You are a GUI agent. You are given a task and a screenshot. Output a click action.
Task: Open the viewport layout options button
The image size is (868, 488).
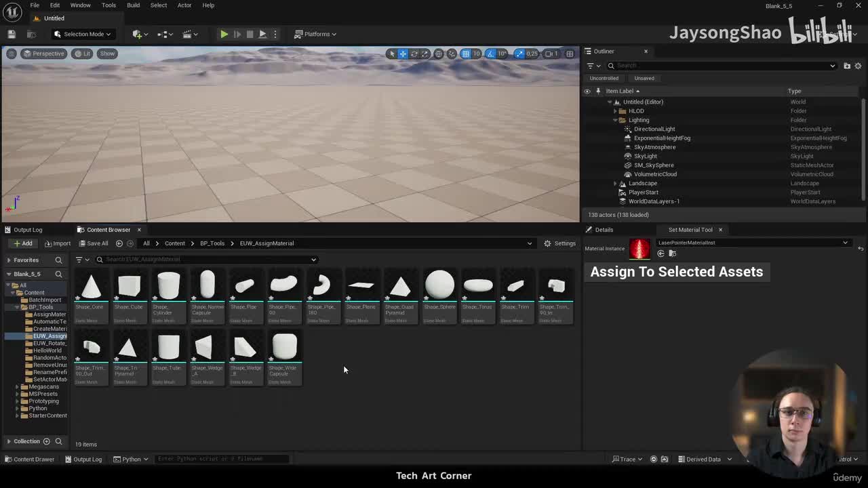click(570, 54)
